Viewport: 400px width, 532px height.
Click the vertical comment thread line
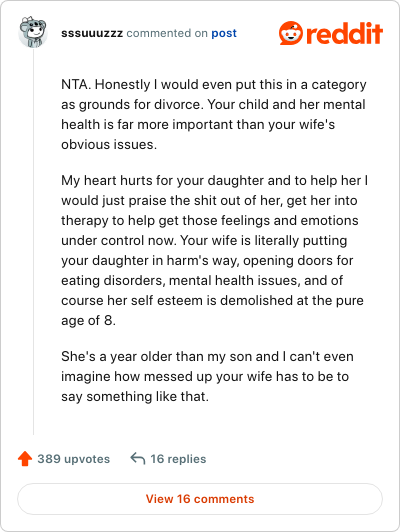pyautogui.click(x=33, y=243)
